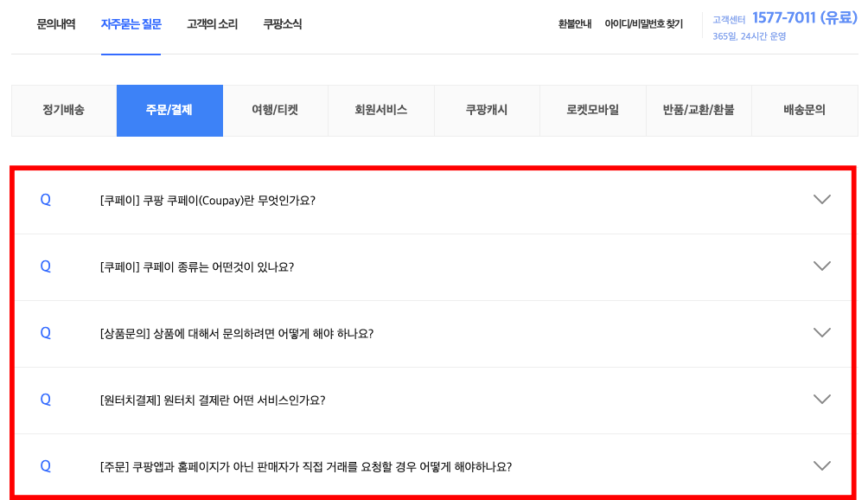Click Q icon of 원터치결제 question
868x500 pixels.
(x=46, y=400)
